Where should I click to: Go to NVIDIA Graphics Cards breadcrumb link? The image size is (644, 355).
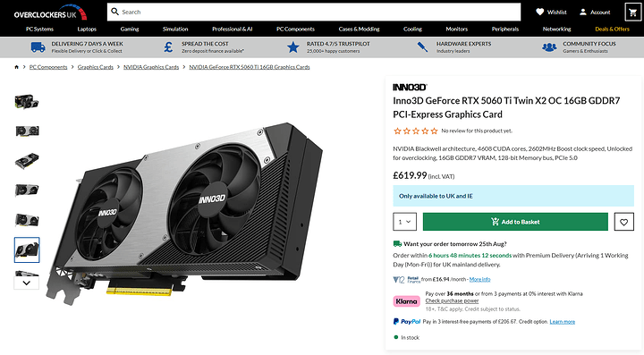pyautogui.click(x=151, y=67)
